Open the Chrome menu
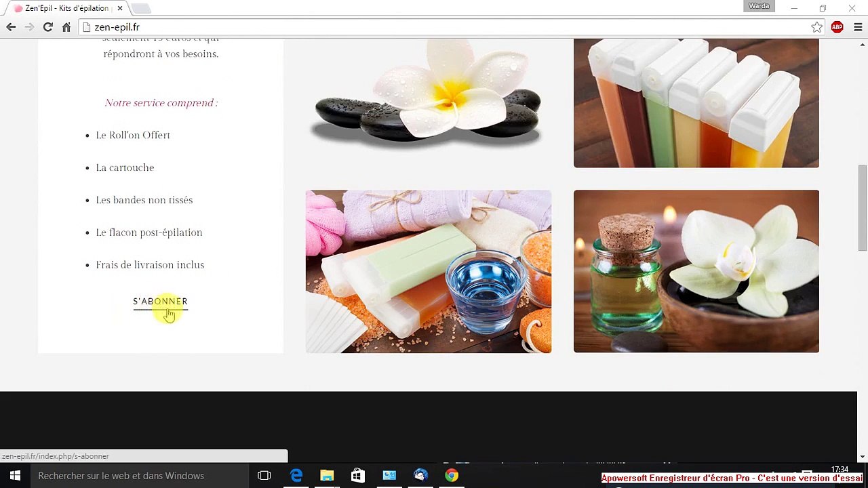The image size is (868, 488). click(858, 27)
